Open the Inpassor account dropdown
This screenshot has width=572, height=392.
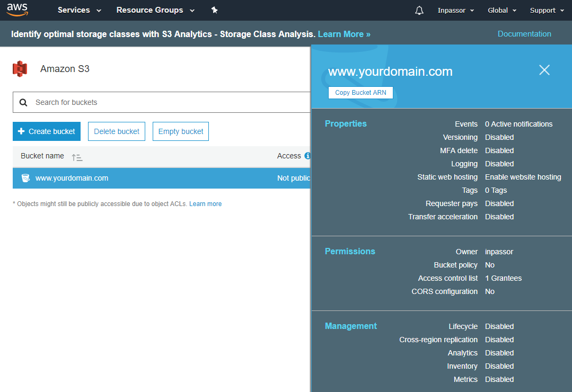(x=455, y=11)
